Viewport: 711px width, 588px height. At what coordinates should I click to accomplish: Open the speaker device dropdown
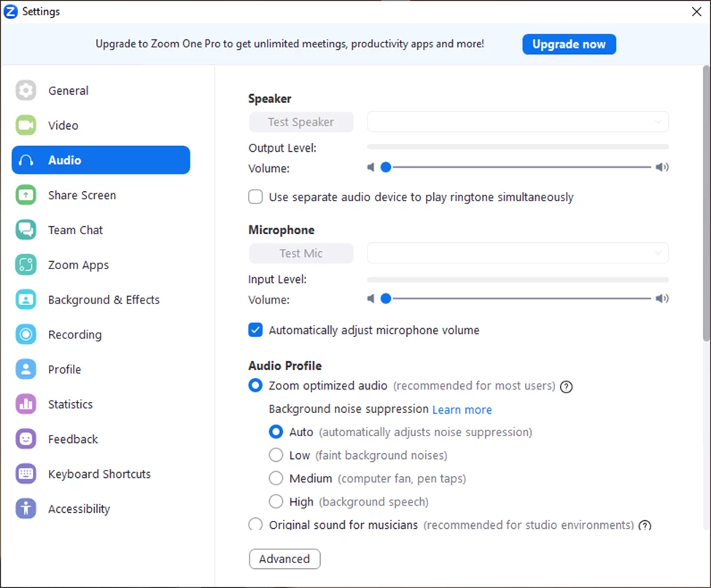517,122
